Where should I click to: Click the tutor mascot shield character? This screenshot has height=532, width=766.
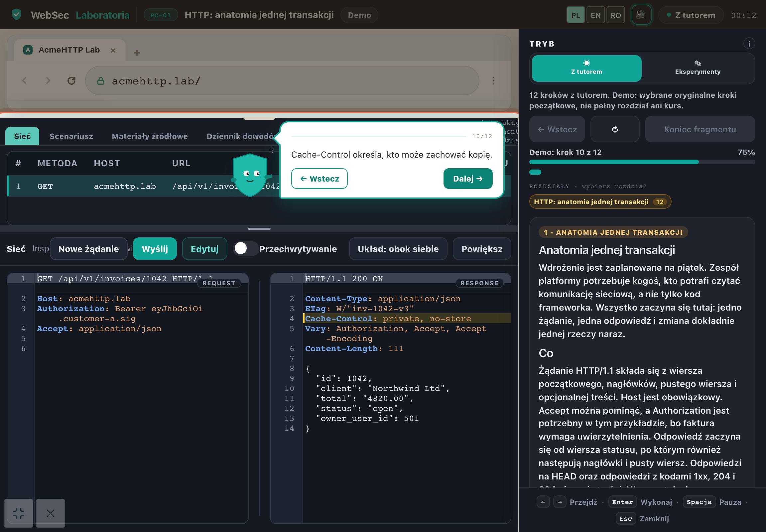pos(250,175)
